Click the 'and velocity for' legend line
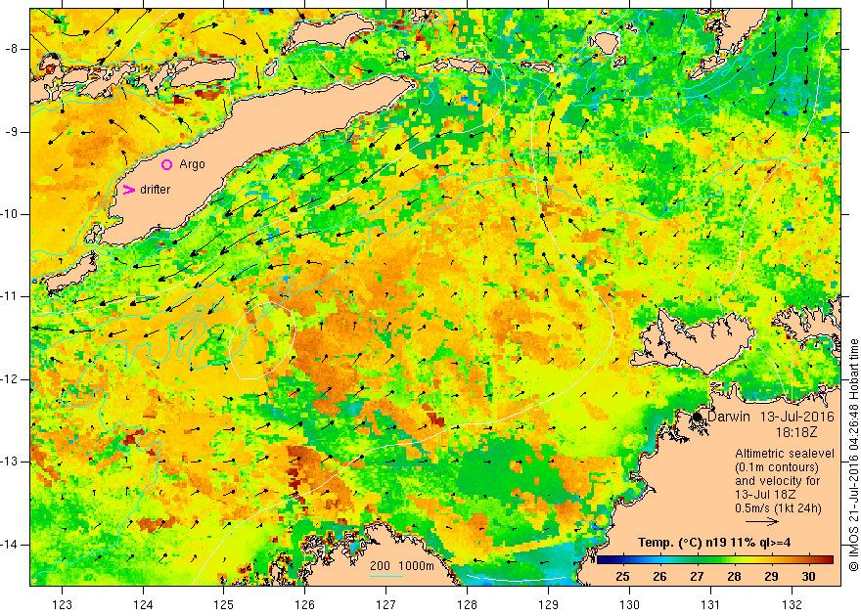Screen dimensions: 861x616 tap(778, 481)
